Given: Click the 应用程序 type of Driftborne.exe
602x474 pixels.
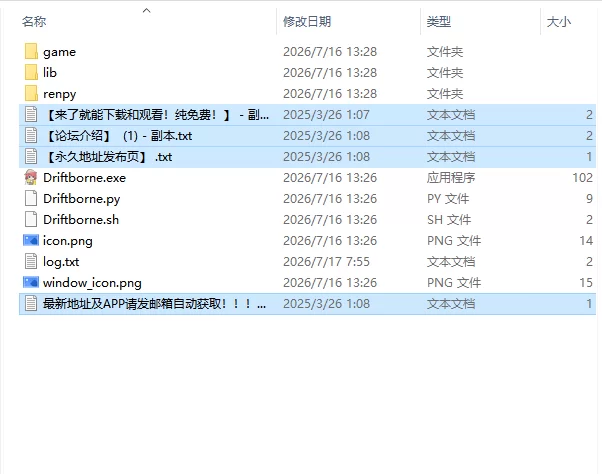Looking at the screenshot, I should pyautogui.click(x=451, y=178).
